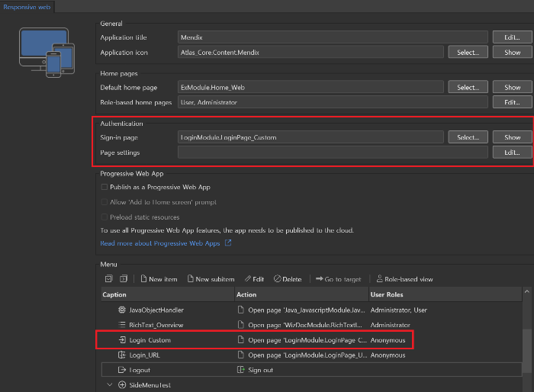The width and height of the screenshot is (534, 392).
Task: Click the responsive devices illustration
Action: click(47, 53)
